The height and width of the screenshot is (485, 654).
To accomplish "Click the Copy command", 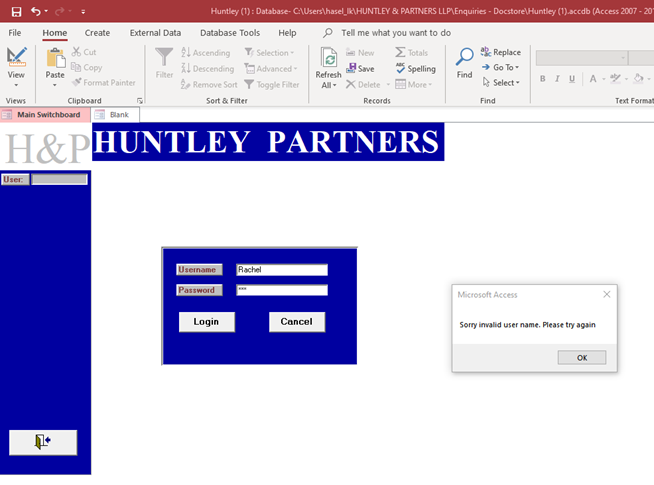I will (x=86, y=67).
